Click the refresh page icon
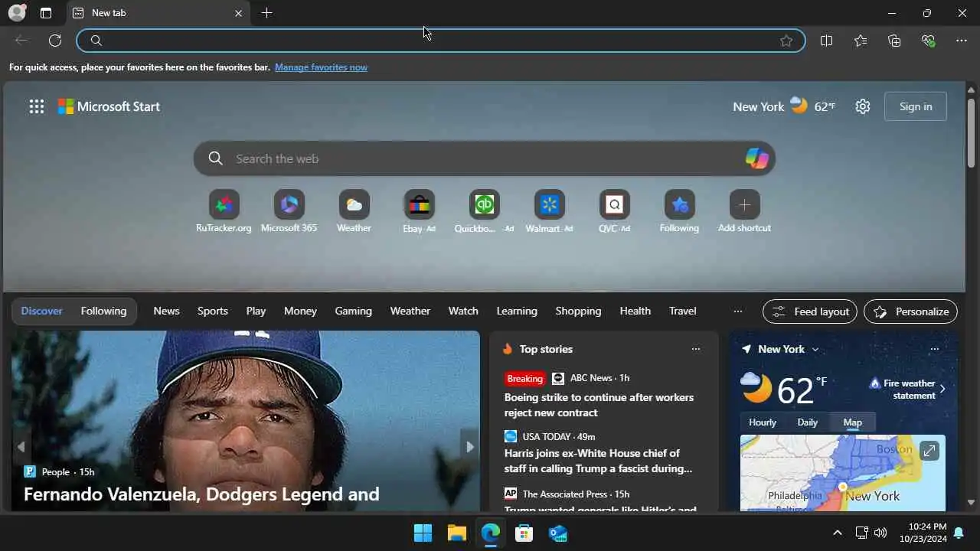 click(x=55, y=41)
